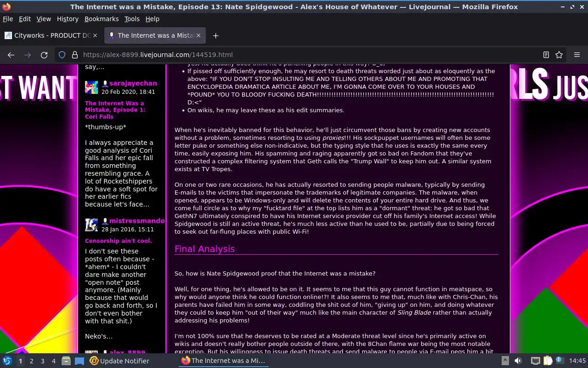588x368 pixels.
Task: Open Firefox application hamburger menu
Action: pyautogui.click(x=577, y=55)
